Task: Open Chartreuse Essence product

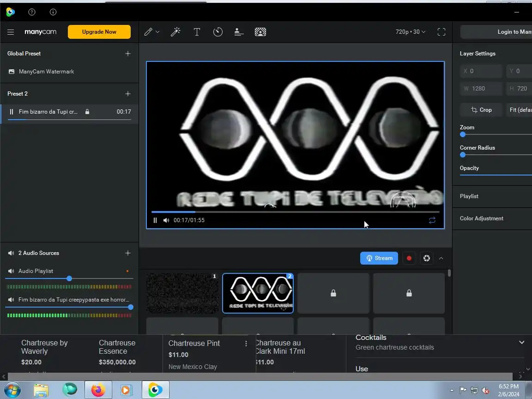Action: click(x=117, y=347)
